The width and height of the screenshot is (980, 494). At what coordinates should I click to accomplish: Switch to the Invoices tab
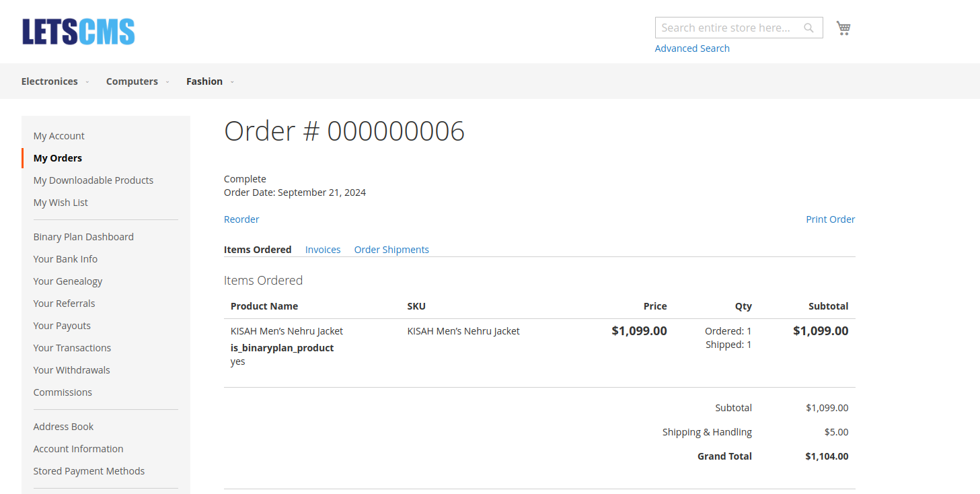[323, 249]
